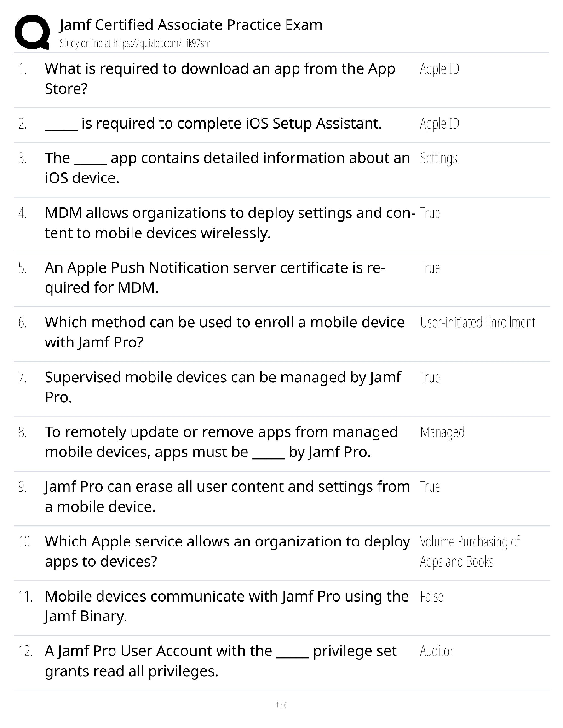This screenshot has width=563, height=728.
Task: Select the question about erasing user content
Action: pyautogui.click(x=227, y=496)
